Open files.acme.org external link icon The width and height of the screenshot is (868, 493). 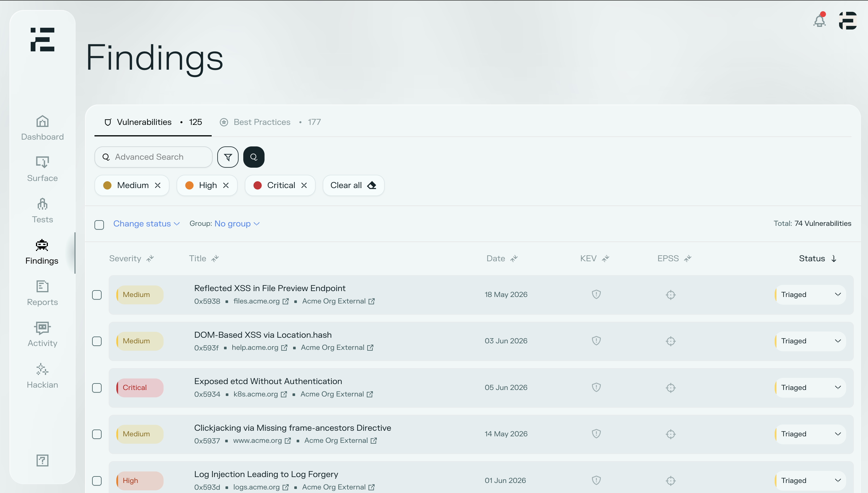pos(286,301)
